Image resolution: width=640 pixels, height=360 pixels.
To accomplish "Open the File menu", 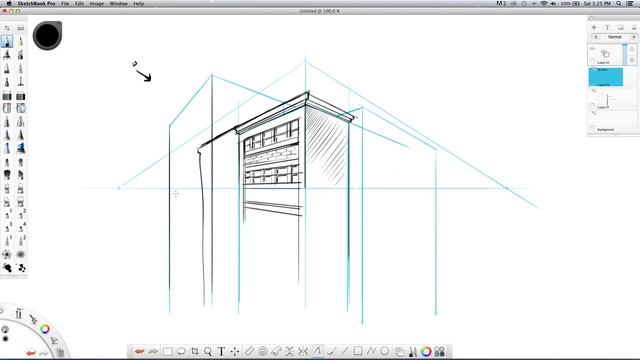I will click(65, 3).
